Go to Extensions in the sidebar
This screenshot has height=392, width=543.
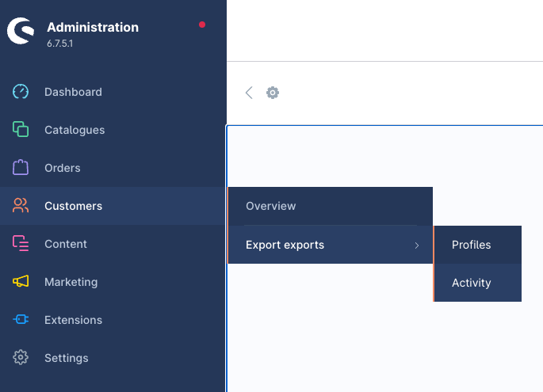113,320
